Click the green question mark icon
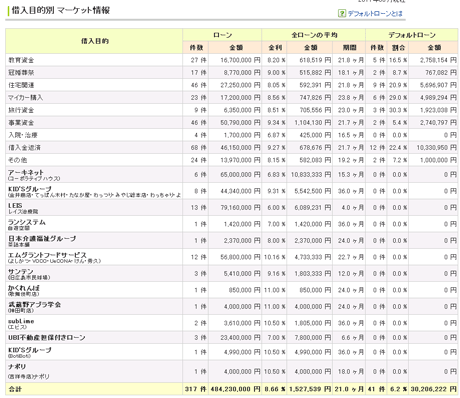This screenshot has width=460, height=398. point(342,14)
